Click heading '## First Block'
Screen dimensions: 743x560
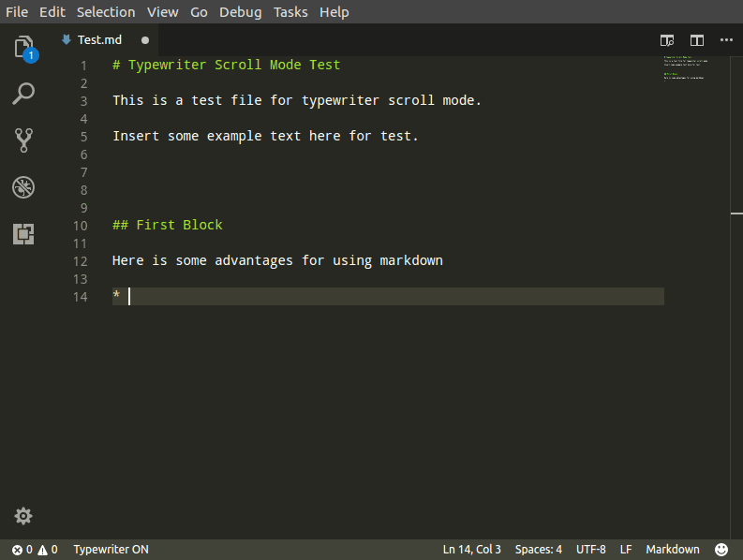pyautogui.click(x=168, y=225)
